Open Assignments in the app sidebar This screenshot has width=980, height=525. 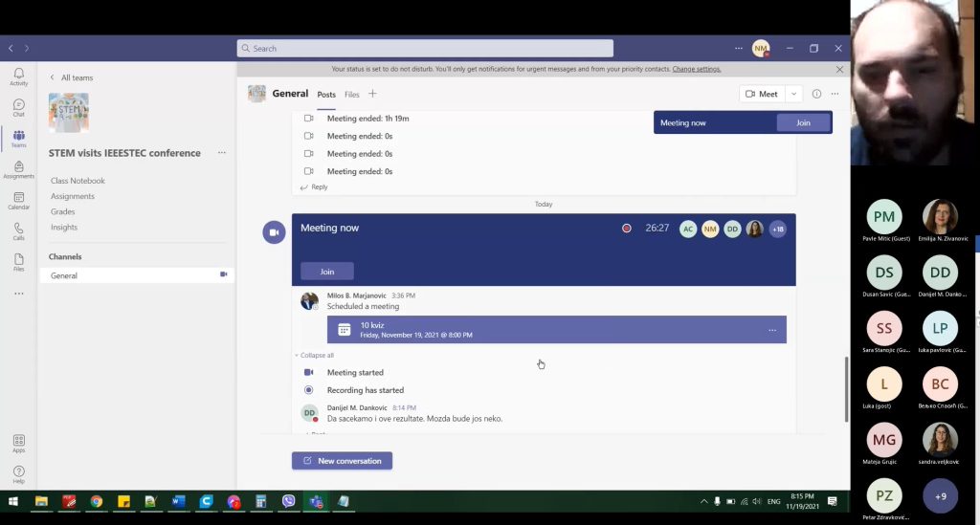point(18,169)
